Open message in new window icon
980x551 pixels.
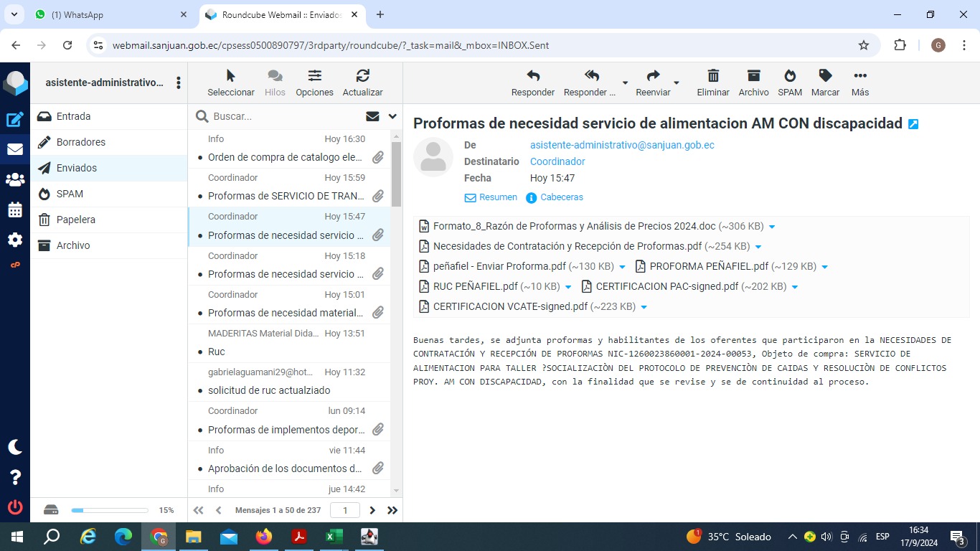click(x=913, y=124)
